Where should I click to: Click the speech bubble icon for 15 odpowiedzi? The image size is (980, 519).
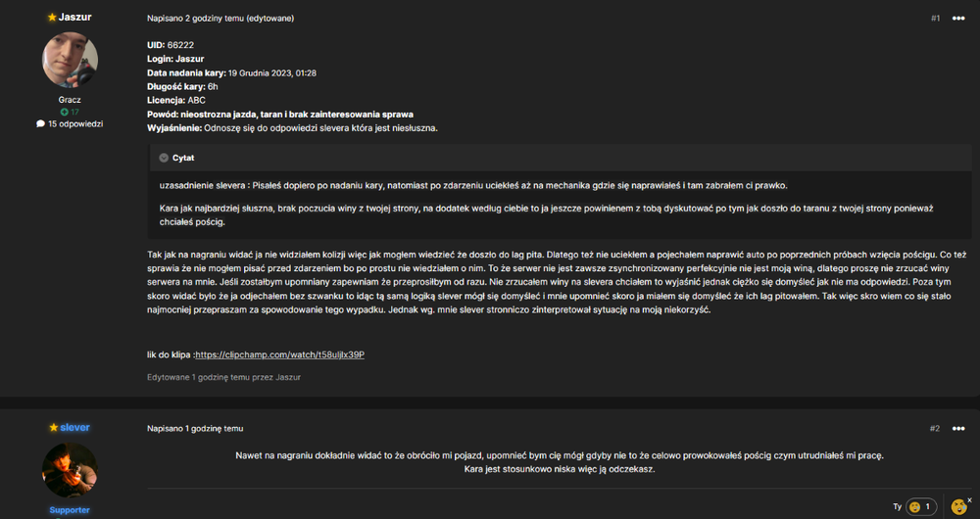40,123
